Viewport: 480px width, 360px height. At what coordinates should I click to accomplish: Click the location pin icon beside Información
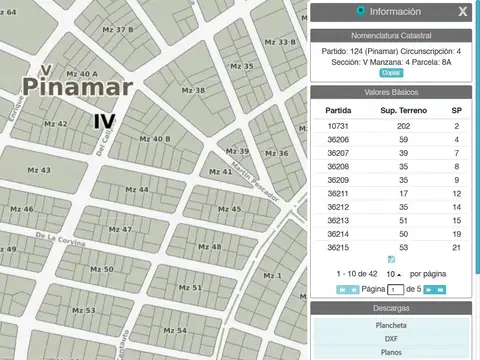point(360,12)
